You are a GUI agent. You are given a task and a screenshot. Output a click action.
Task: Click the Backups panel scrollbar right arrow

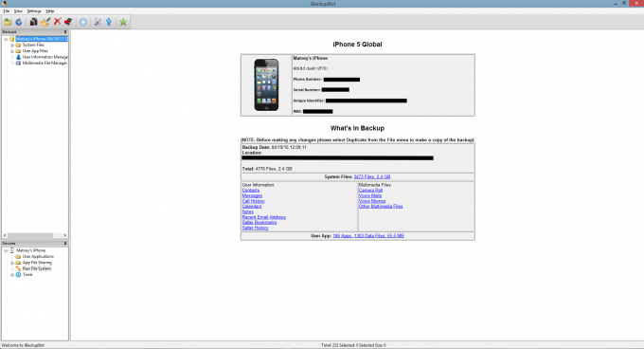[x=65, y=235]
